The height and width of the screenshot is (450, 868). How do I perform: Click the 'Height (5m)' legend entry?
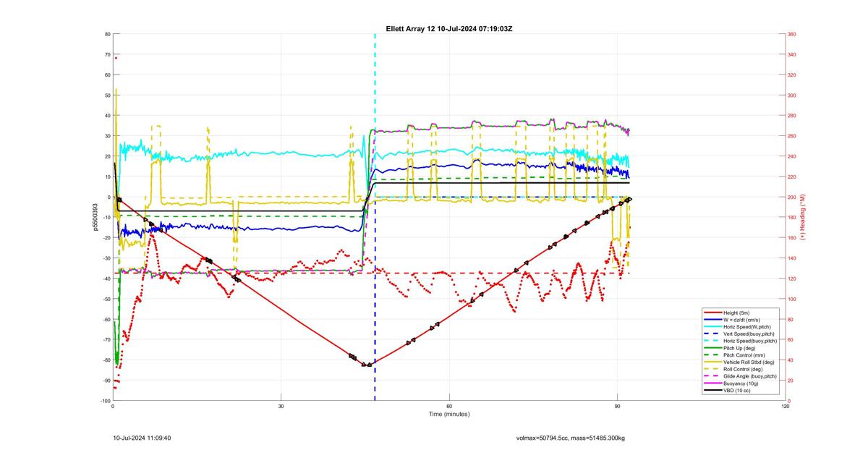[x=736, y=313]
